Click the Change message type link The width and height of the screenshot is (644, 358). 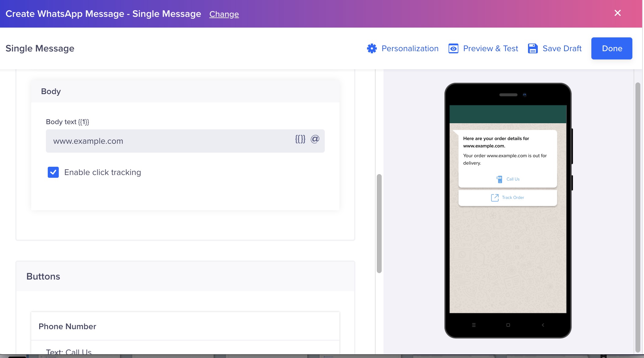(224, 14)
